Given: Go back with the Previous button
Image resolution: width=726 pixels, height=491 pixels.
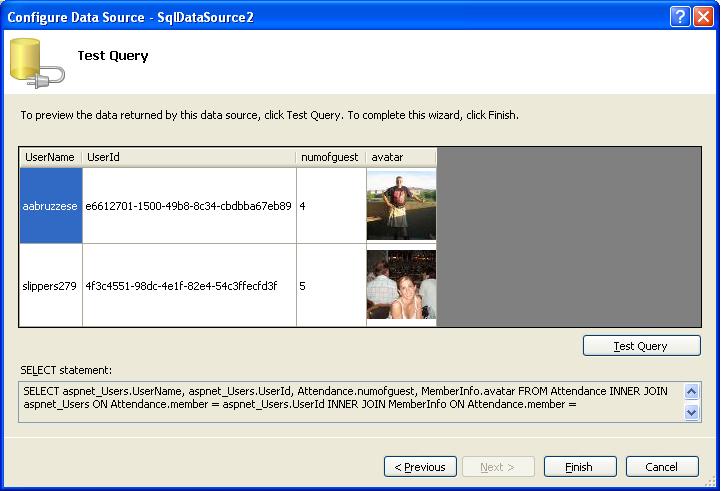Looking at the screenshot, I should click(x=420, y=466).
